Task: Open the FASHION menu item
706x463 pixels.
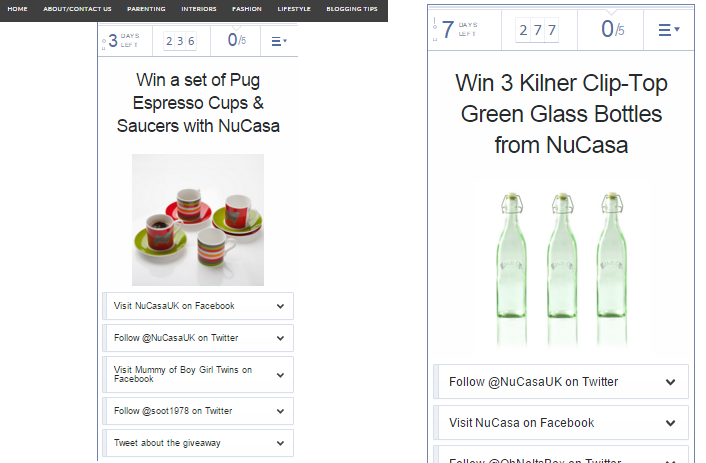Action: pos(247,9)
